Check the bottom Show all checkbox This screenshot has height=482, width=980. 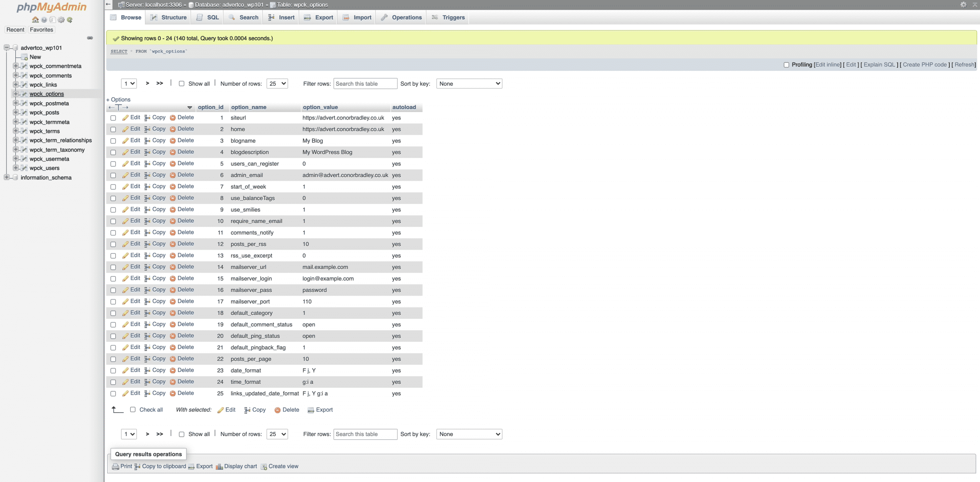coord(181,435)
